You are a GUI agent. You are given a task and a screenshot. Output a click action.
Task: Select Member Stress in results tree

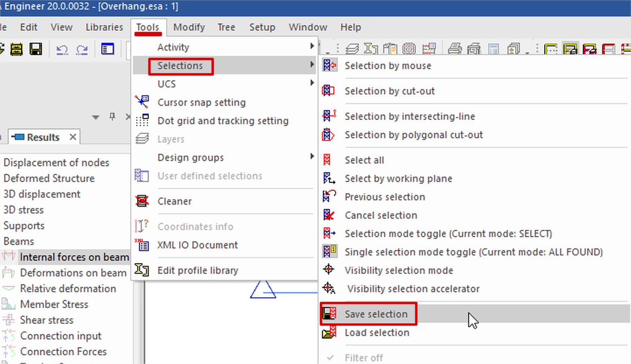54,304
